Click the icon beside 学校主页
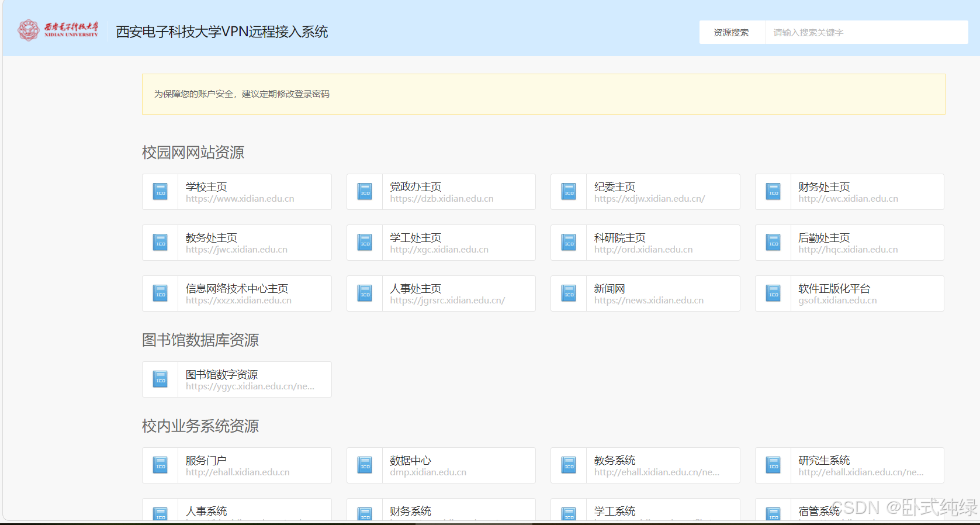Viewport: 980px width, 525px height. (160, 192)
